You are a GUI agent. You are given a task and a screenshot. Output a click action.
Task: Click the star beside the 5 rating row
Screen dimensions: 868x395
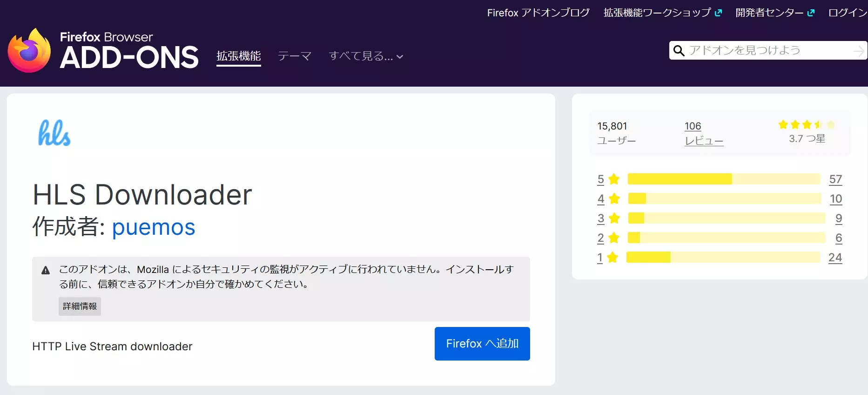(x=614, y=179)
